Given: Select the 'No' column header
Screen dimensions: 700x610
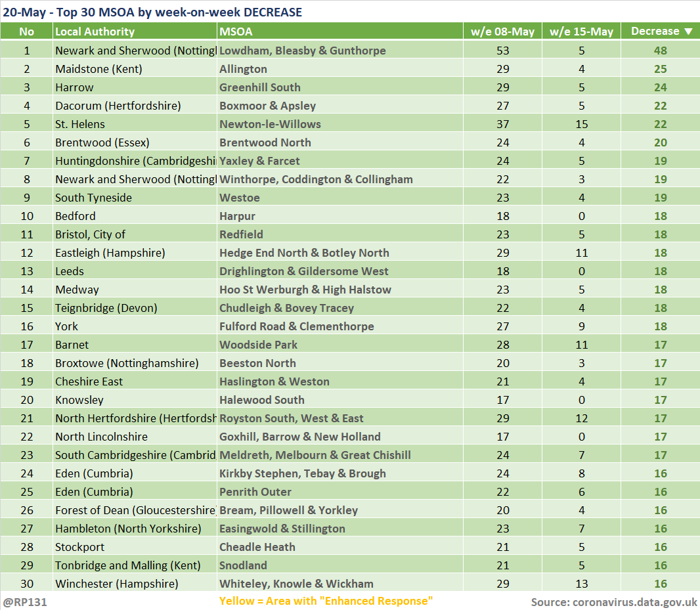Looking at the screenshot, I should tap(26, 32).
